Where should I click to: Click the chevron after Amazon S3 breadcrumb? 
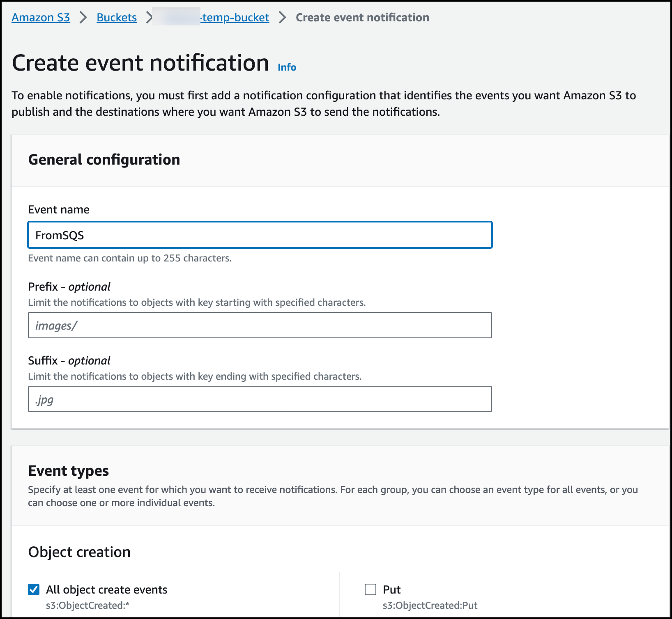coord(83,18)
